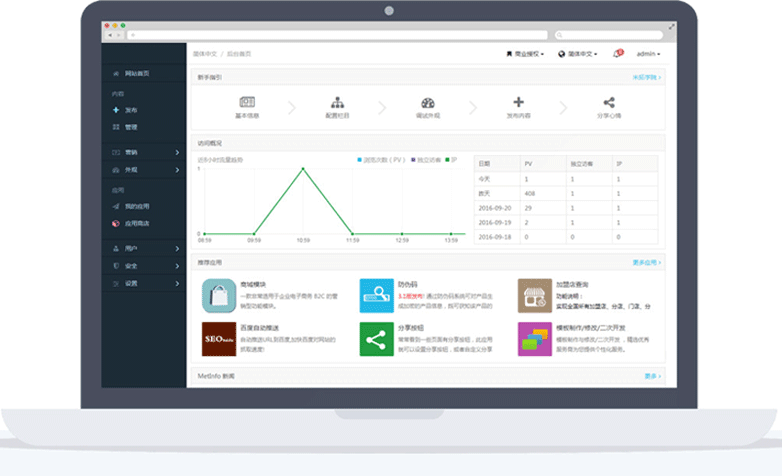
Task: Open the 更多应用 more apps link
Action: click(647, 262)
